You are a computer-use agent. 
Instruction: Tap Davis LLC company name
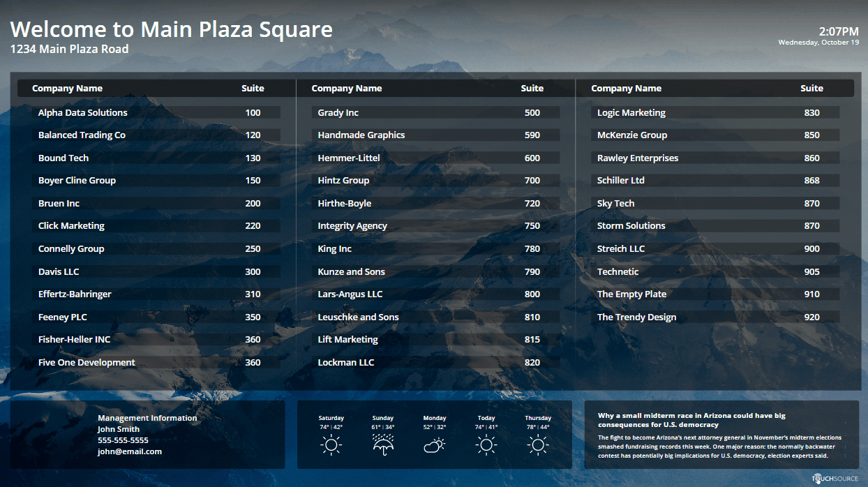click(59, 271)
